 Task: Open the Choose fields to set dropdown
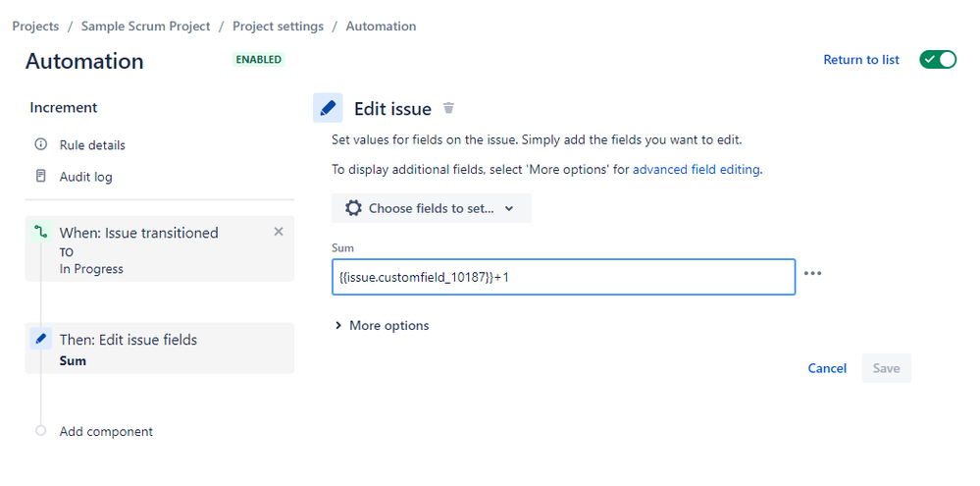tap(432, 208)
